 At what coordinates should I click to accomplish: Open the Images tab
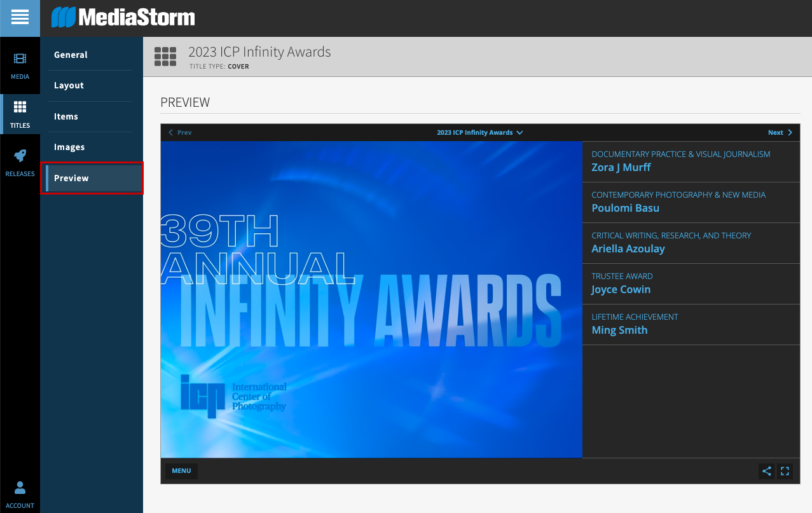pos(69,147)
